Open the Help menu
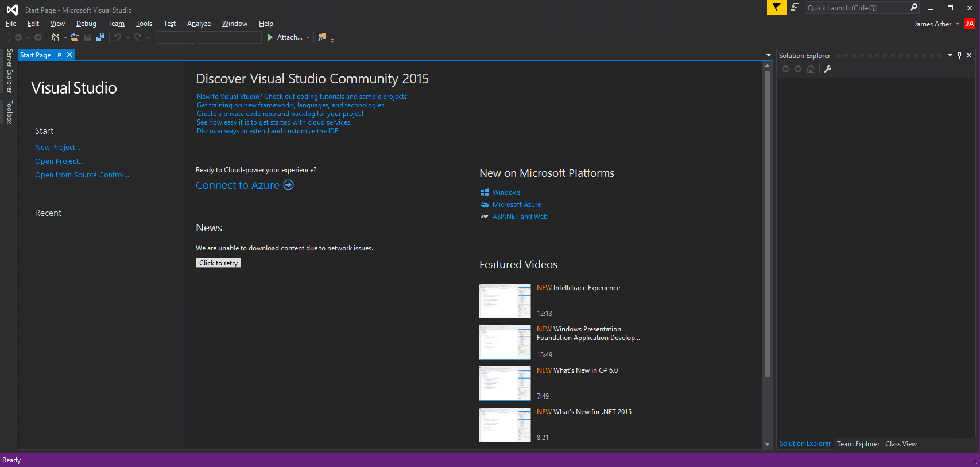 tap(266, 24)
